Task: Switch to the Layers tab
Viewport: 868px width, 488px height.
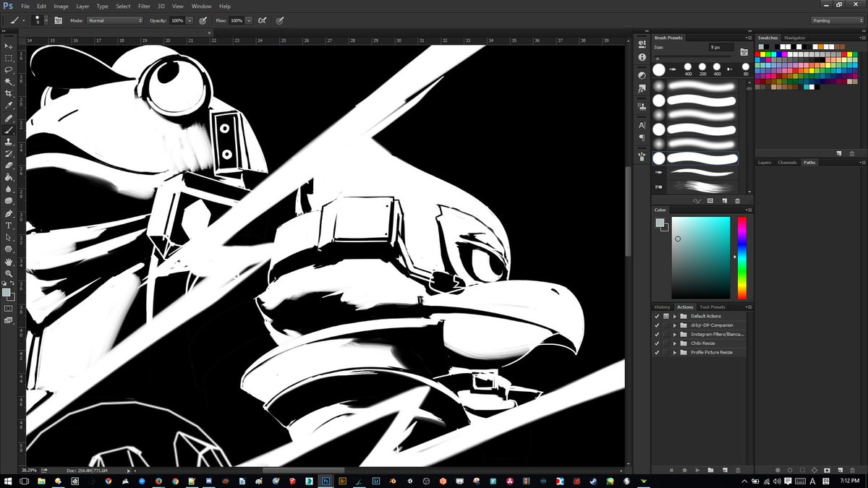Action: point(765,163)
